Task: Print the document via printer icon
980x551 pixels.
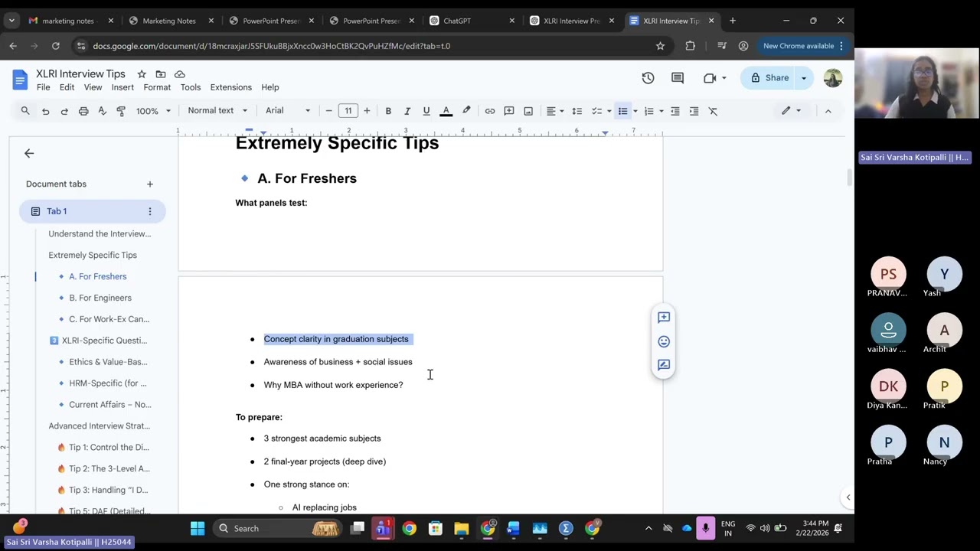Action: click(83, 111)
